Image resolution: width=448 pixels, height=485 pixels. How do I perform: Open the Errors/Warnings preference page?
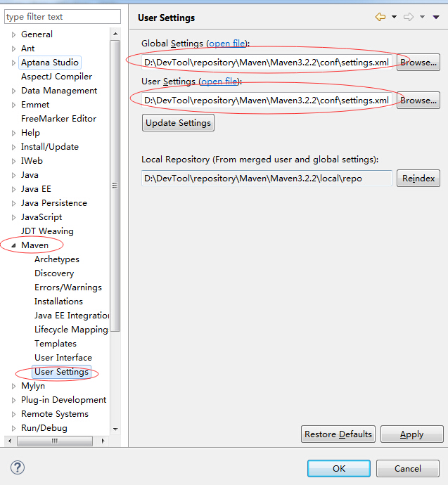point(68,287)
